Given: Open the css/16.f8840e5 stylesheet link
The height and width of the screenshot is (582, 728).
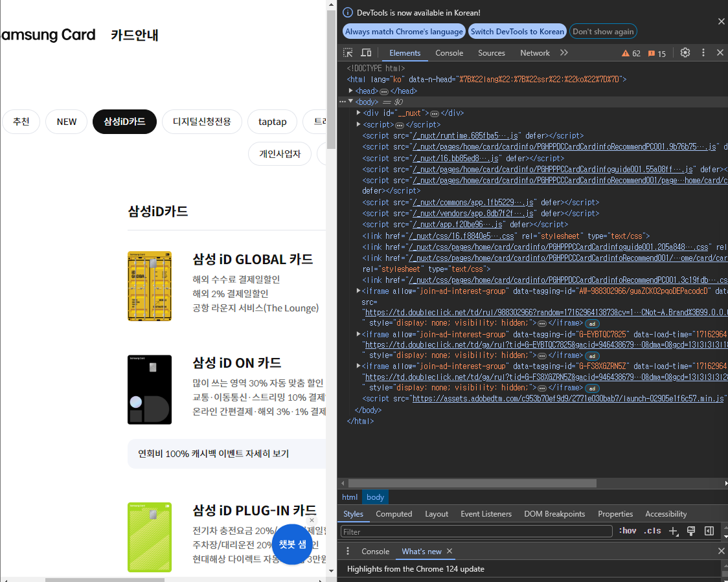Looking at the screenshot, I should click(461, 236).
